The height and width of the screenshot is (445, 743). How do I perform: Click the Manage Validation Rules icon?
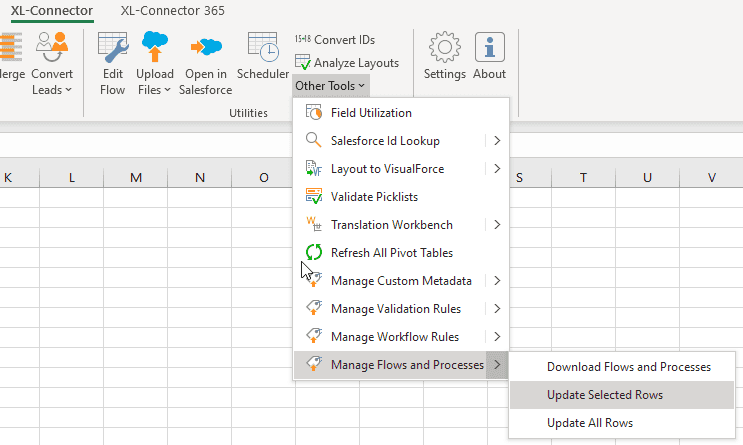pyautogui.click(x=314, y=308)
